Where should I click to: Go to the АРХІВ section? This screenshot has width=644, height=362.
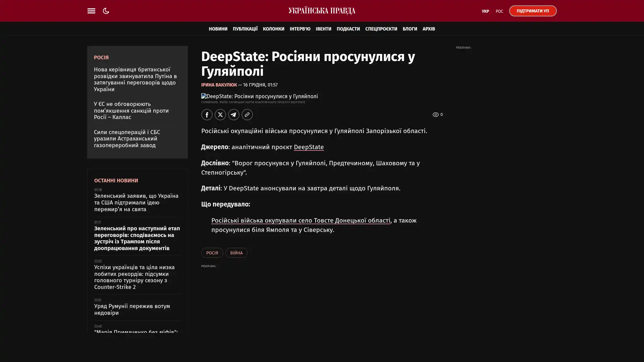pyautogui.click(x=428, y=29)
